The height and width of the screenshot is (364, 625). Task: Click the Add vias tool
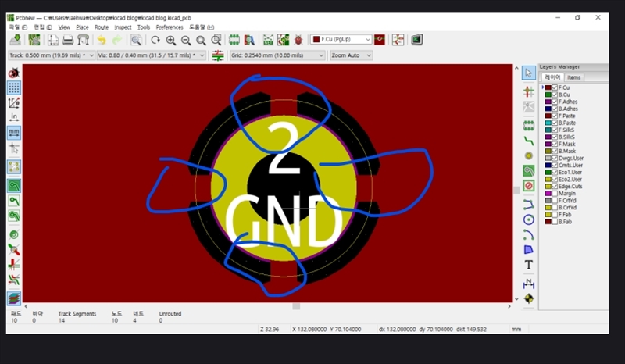[x=529, y=155]
